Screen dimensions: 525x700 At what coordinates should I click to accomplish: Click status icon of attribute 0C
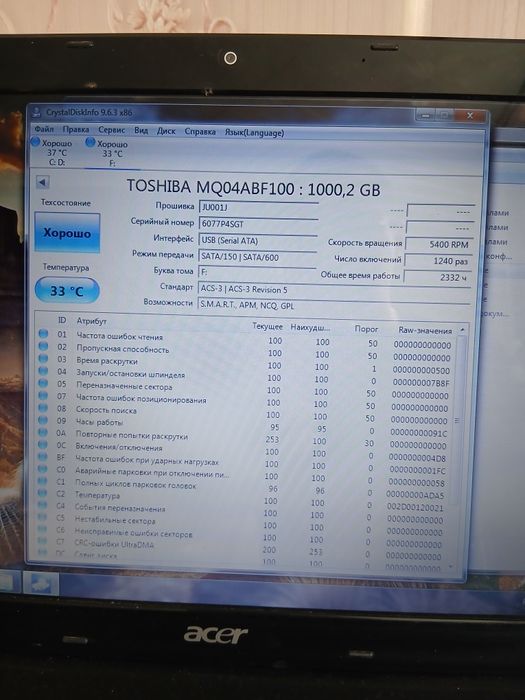coord(42,444)
